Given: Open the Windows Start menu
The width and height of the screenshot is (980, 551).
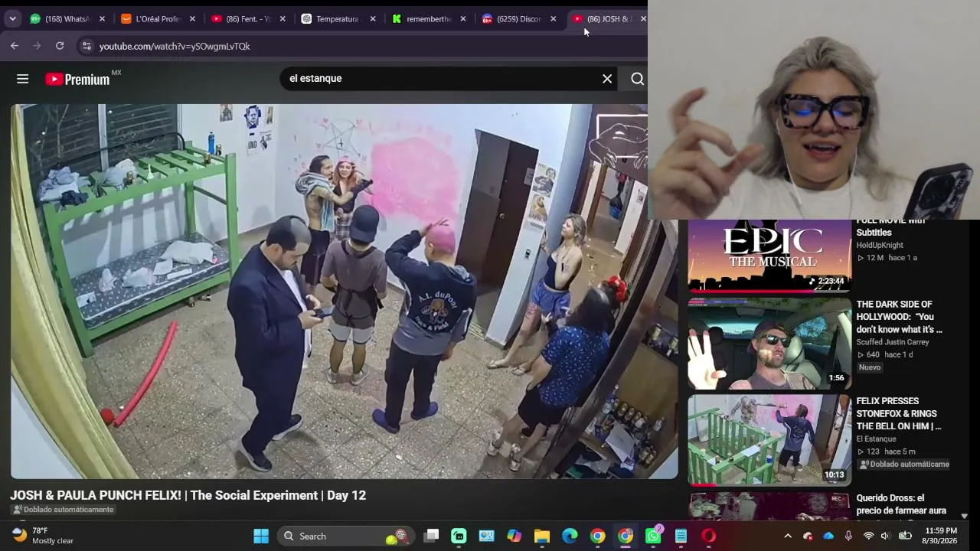Looking at the screenshot, I should [x=261, y=536].
